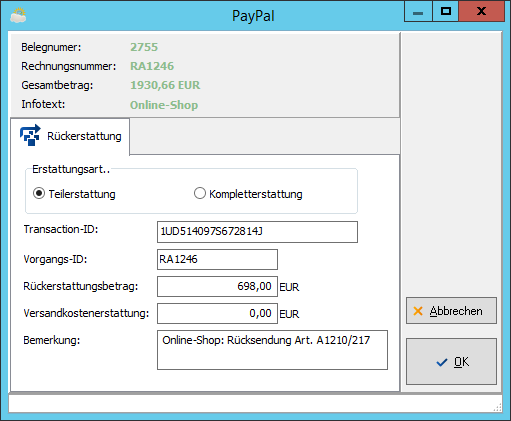Click the EUR unit next to Rückerstattungsbetrag
The image size is (511, 421).
289,287
